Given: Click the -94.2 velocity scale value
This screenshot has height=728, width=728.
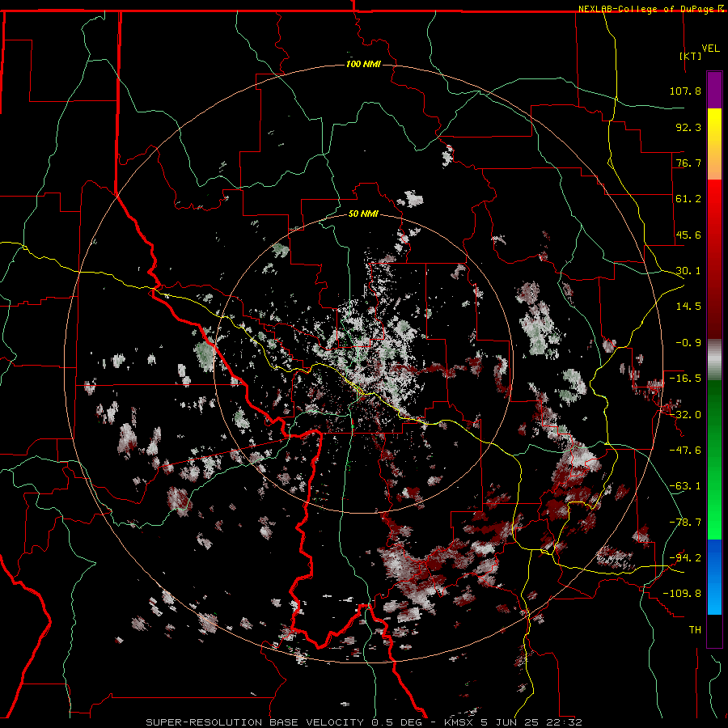Looking at the screenshot, I should point(685,558).
